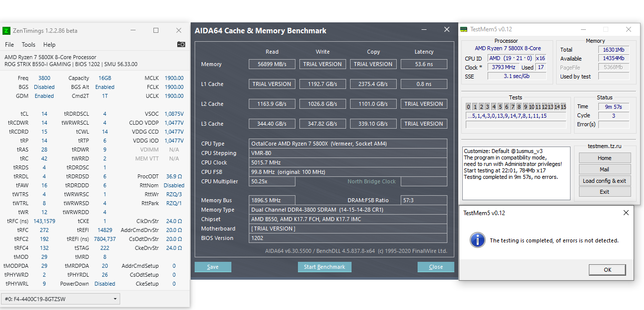The image size is (644, 310).
Task: Click the ZenTimings green Z logo icon
Action: click(x=6, y=31)
